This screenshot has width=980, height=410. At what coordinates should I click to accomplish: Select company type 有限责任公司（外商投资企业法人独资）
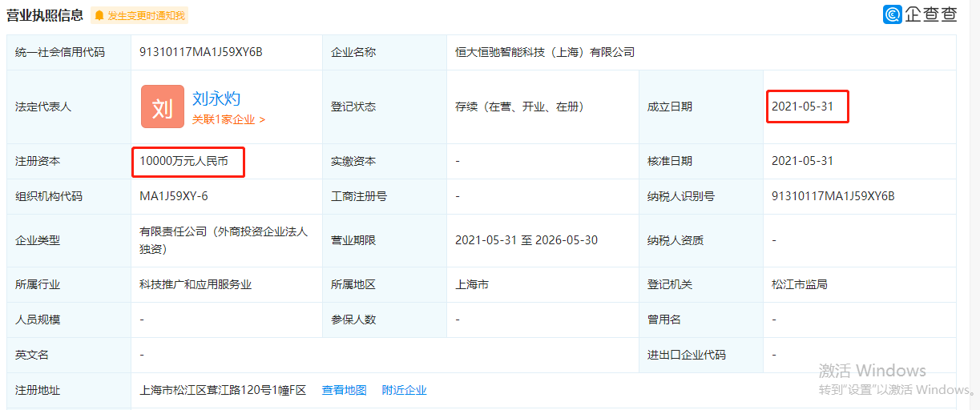[x=224, y=239]
